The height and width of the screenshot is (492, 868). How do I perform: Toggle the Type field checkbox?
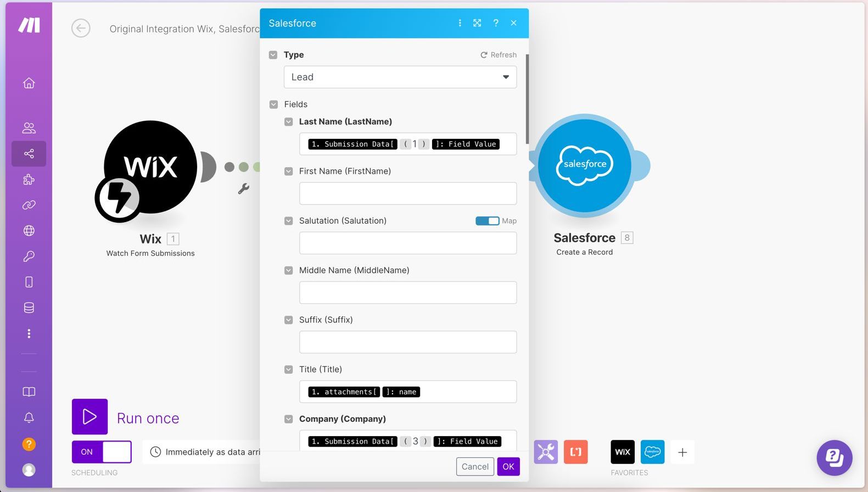click(273, 55)
